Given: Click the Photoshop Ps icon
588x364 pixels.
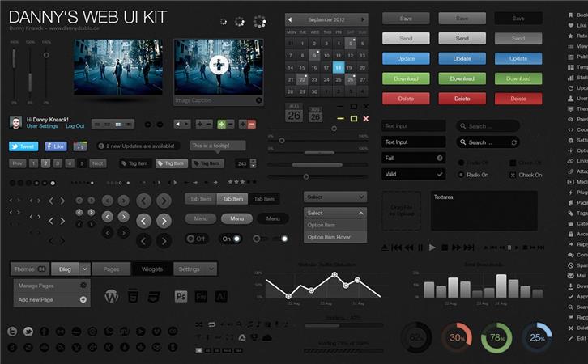Looking at the screenshot, I should (181, 297).
